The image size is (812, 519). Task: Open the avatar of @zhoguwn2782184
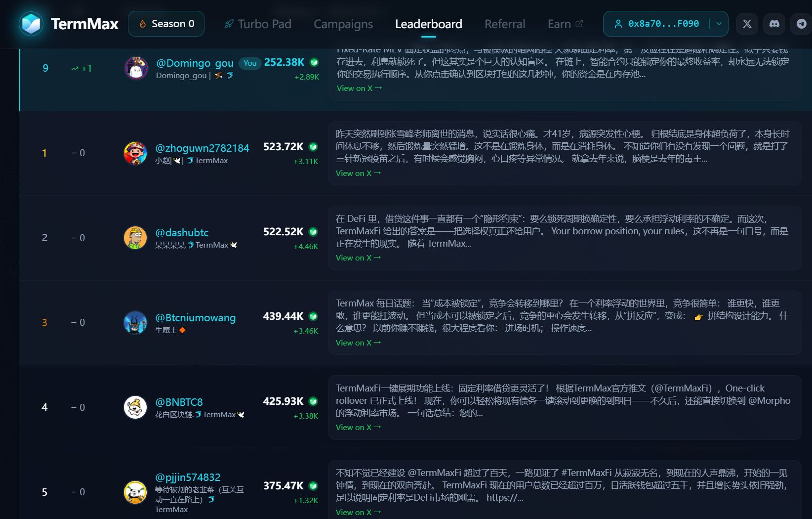point(135,153)
